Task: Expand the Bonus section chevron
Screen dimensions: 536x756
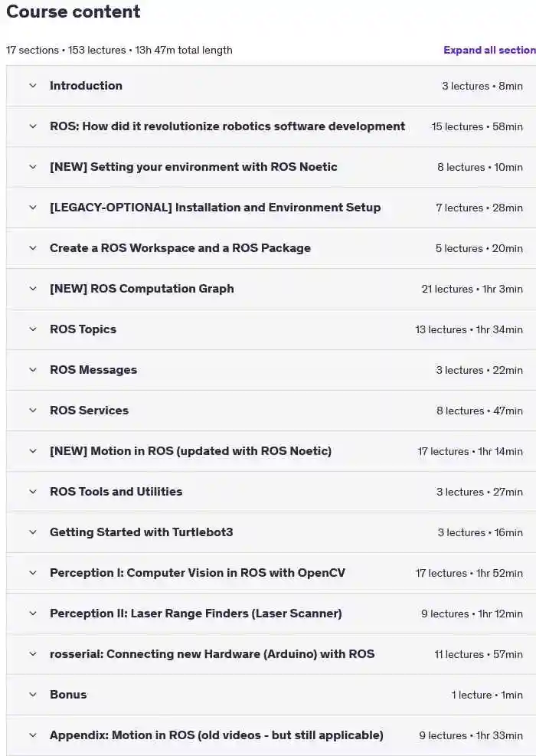Action: [33, 695]
